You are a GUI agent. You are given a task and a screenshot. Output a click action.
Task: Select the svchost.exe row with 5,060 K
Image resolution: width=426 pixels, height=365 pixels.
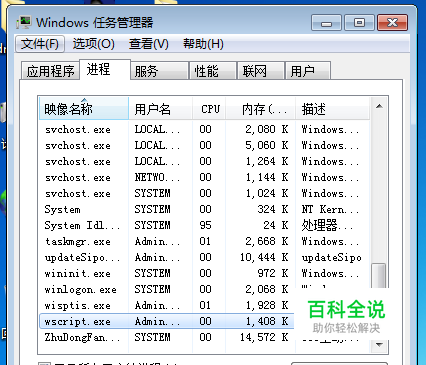[204, 145]
